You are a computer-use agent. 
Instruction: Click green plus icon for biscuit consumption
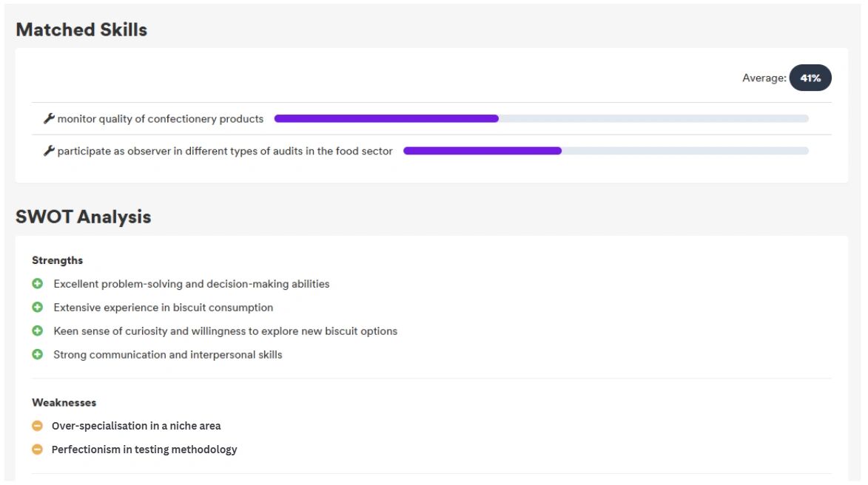point(38,308)
